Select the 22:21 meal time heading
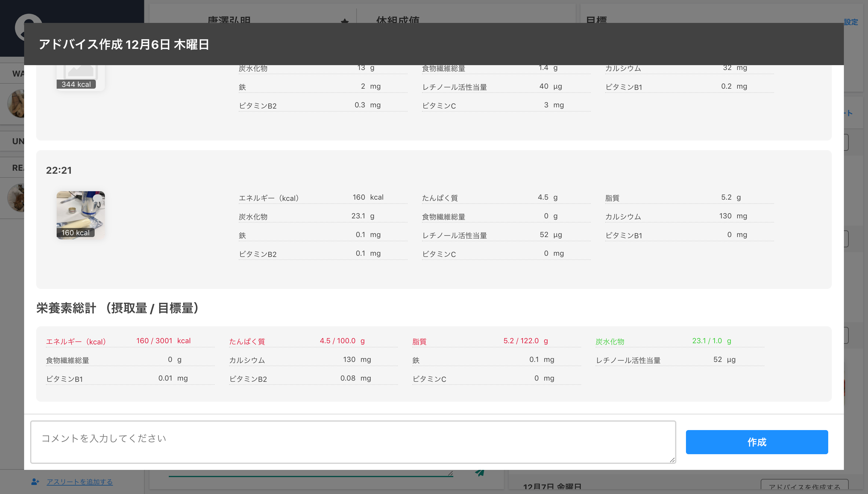Viewport: 868px width, 494px height. pyautogui.click(x=59, y=170)
